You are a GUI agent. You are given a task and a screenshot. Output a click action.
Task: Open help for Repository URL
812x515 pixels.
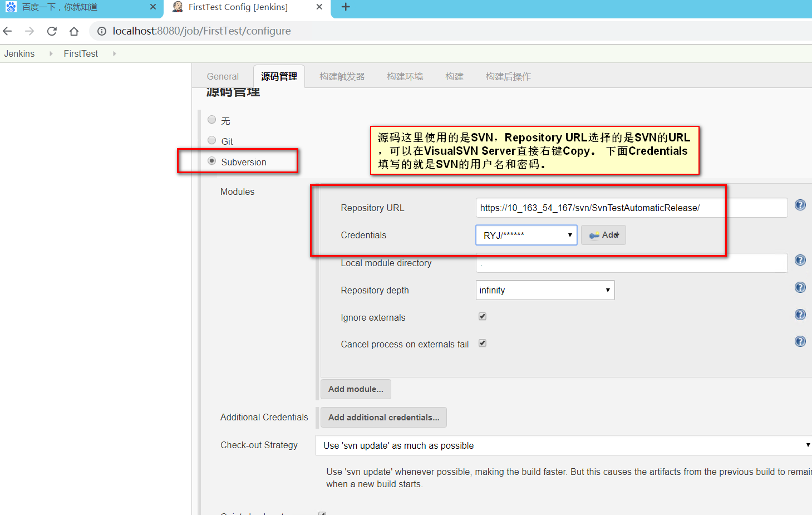point(800,205)
